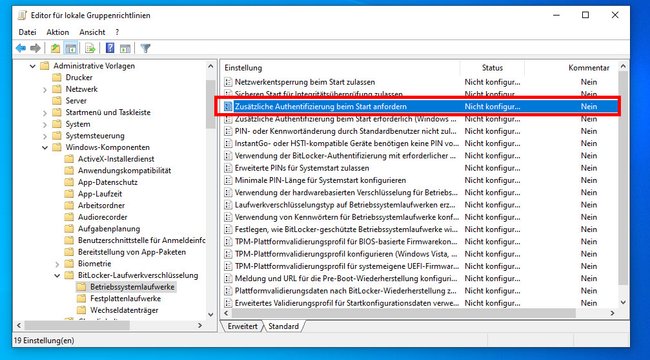Expand Startmenü und Taskleiste node

tap(45, 113)
